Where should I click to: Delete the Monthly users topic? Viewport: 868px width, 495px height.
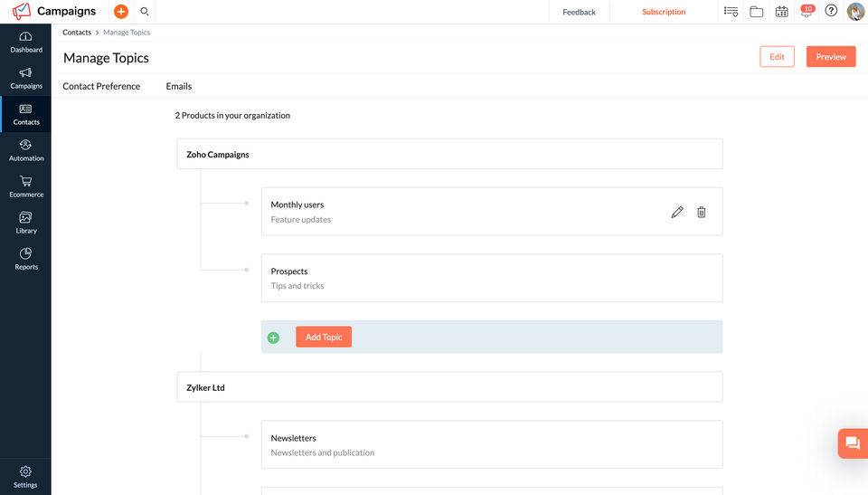702,212
